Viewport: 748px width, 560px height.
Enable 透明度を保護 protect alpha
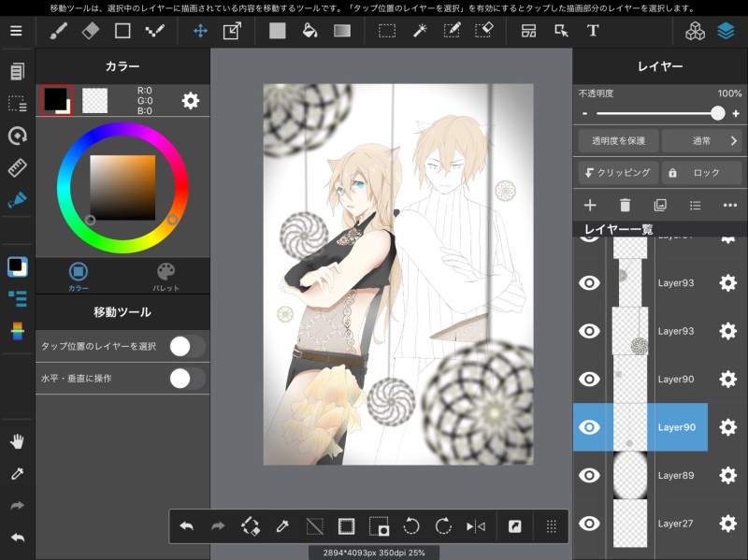click(618, 141)
